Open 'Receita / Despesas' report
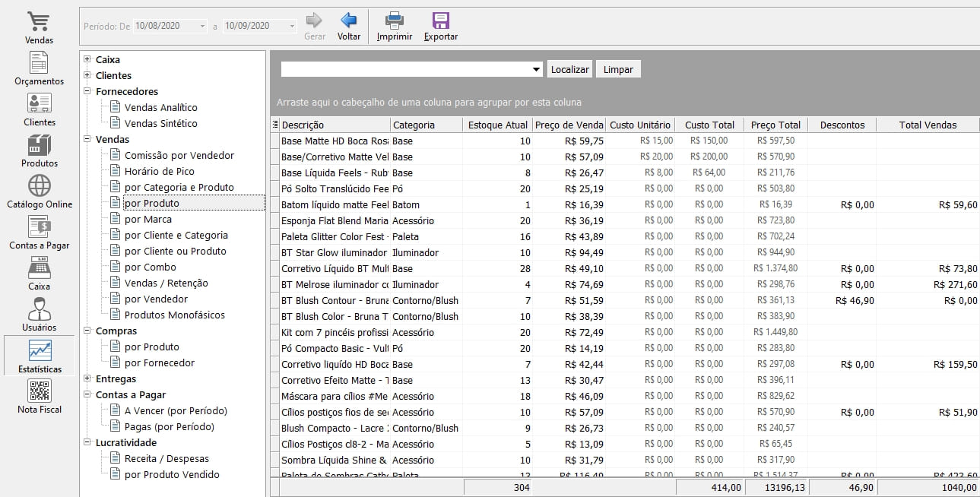This screenshot has width=980, height=497. coord(167,458)
